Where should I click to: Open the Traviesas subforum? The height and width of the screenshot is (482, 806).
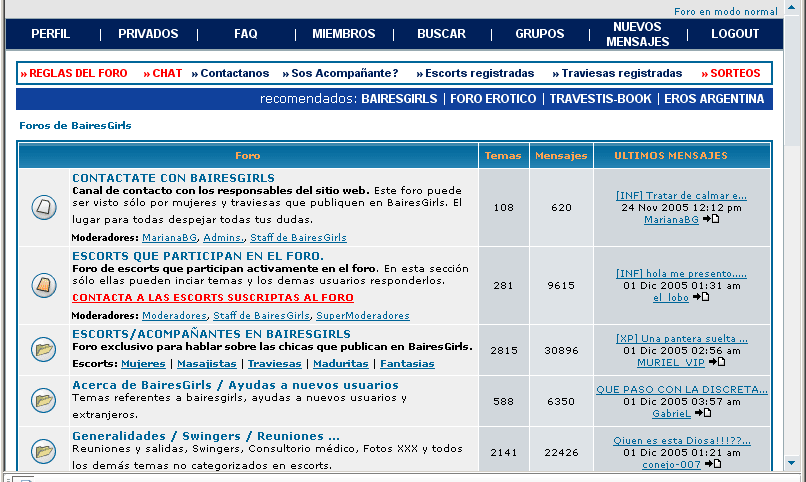[x=274, y=363]
